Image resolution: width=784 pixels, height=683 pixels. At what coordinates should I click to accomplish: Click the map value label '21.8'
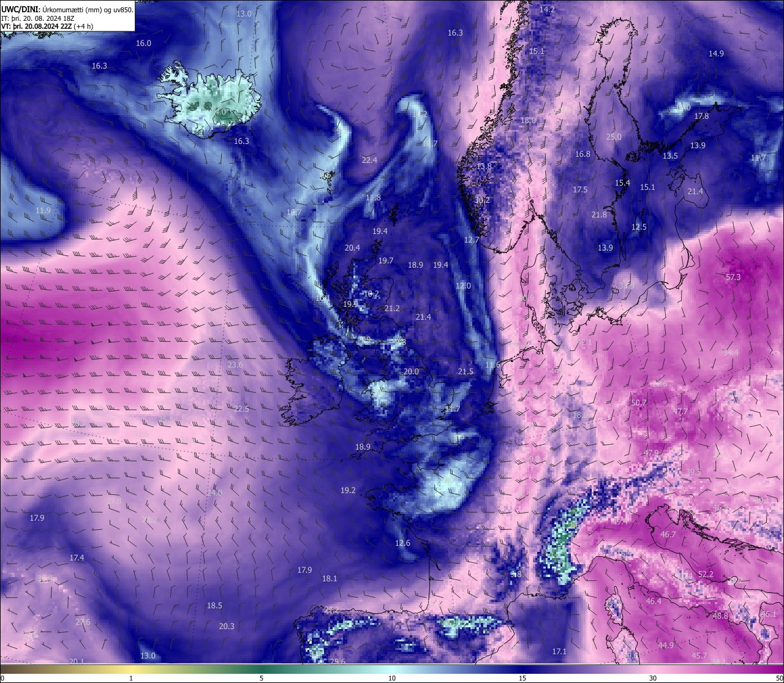(x=599, y=215)
